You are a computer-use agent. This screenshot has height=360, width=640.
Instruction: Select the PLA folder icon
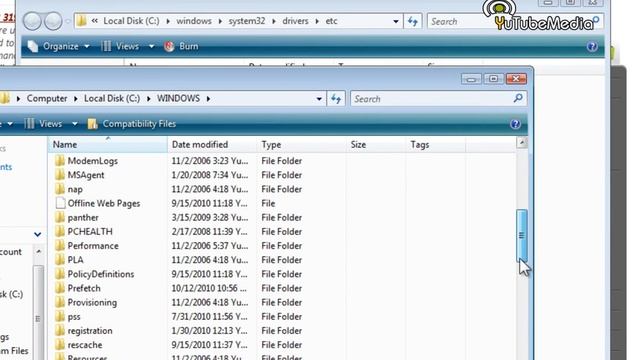coord(60,260)
